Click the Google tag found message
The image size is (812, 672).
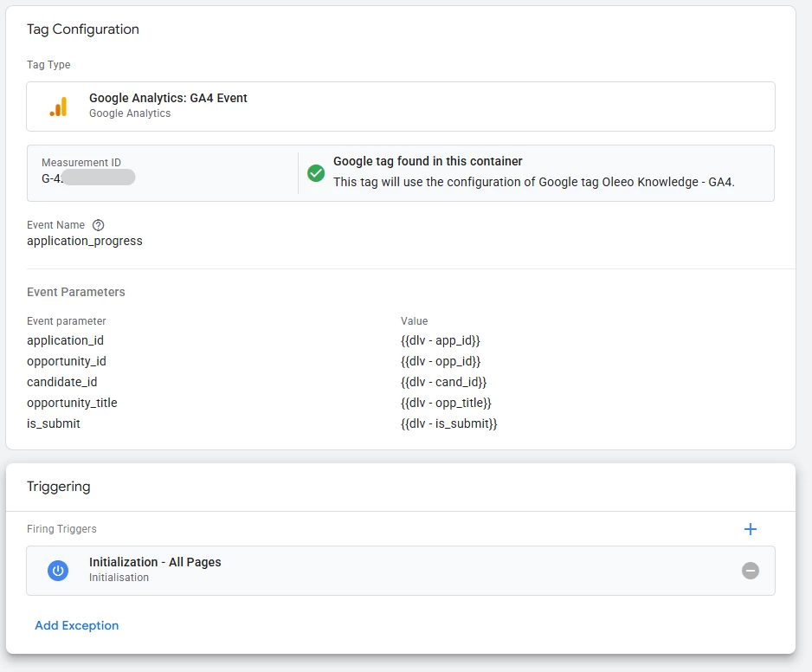428,162
